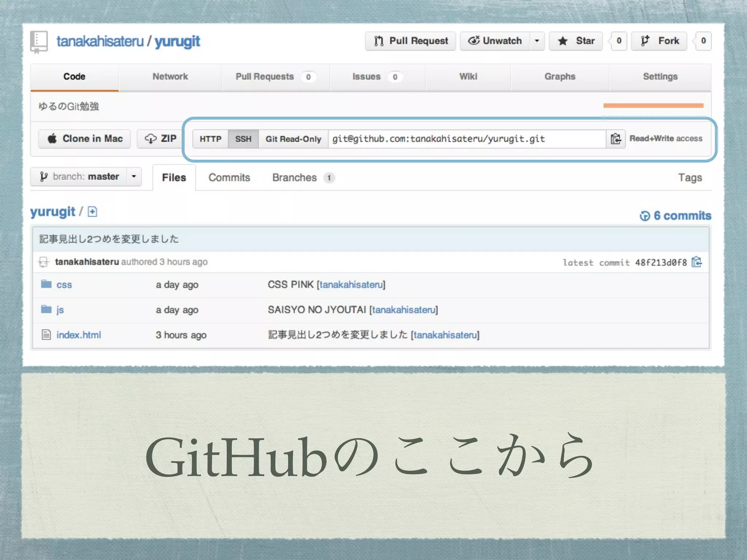The width and height of the screenshot is (747, 560).
Task: Click the Pull Requests count badge
Action: pyautogui.click(x=308, y=77)
